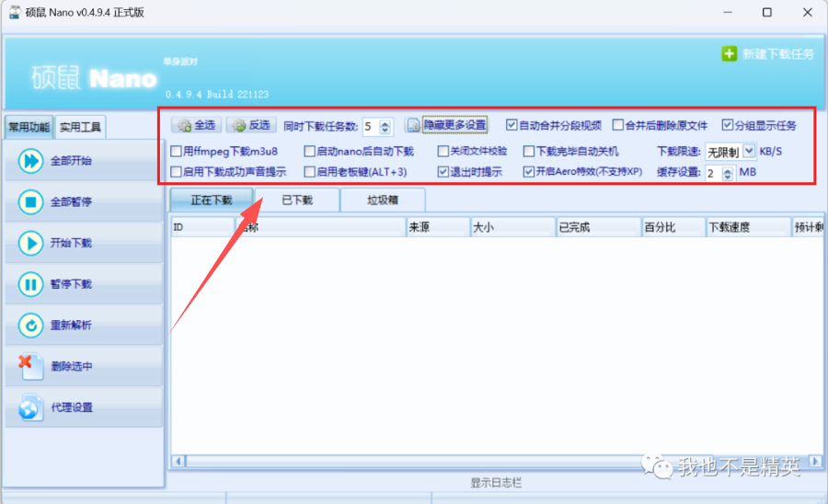Screen dimensions: 828x504
Task: Open the 垃圾箱 tab
Action: tap(383, 200)
